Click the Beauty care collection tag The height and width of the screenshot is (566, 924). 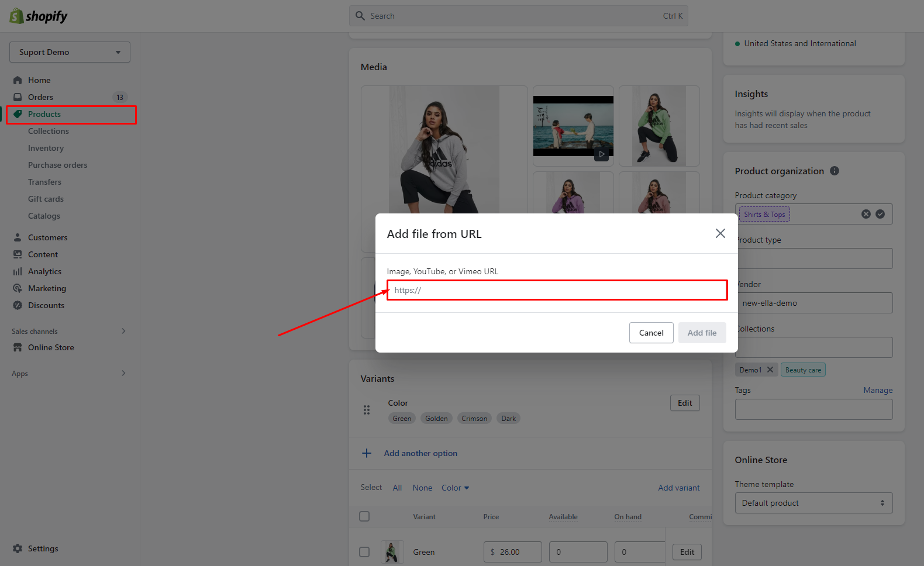tap(803, 370)
